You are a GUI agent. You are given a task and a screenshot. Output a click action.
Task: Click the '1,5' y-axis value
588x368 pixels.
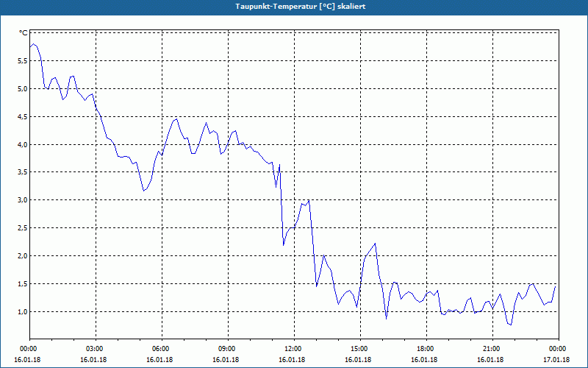(23, 284)
